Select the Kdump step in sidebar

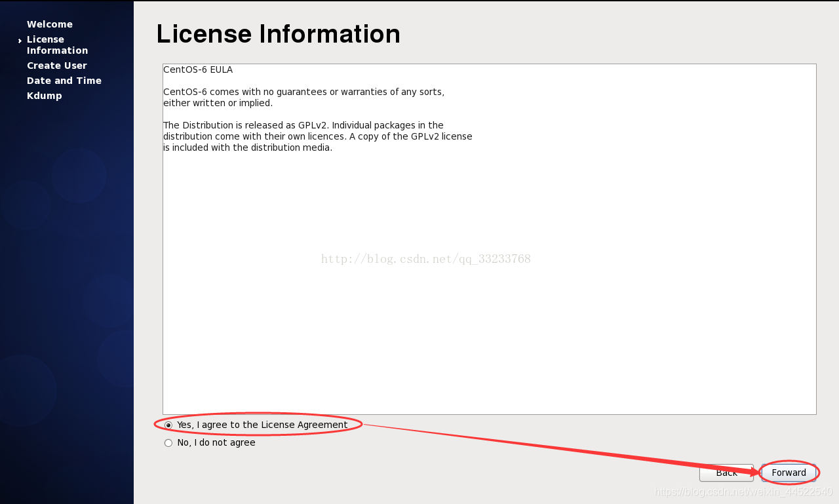coord(45,96)
